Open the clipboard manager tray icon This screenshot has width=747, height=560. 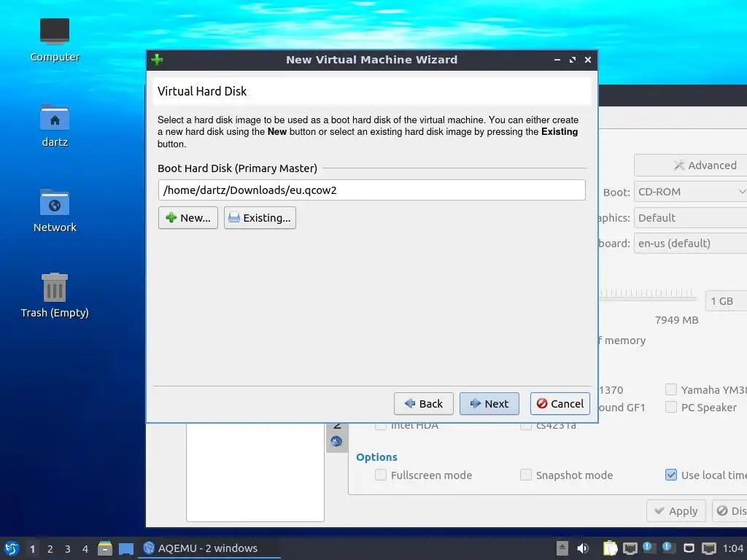tap(610, 548)
